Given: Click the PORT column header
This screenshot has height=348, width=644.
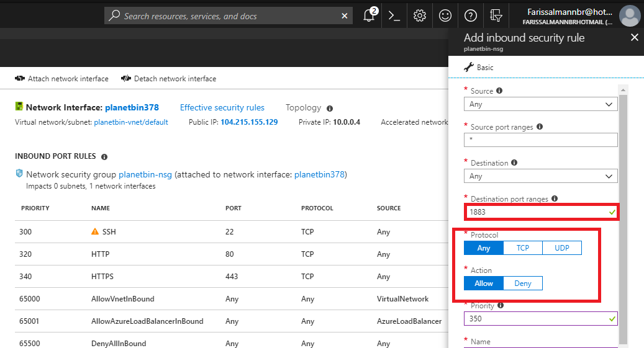Looking at the screenshot, I should click(x=234, y=208).
